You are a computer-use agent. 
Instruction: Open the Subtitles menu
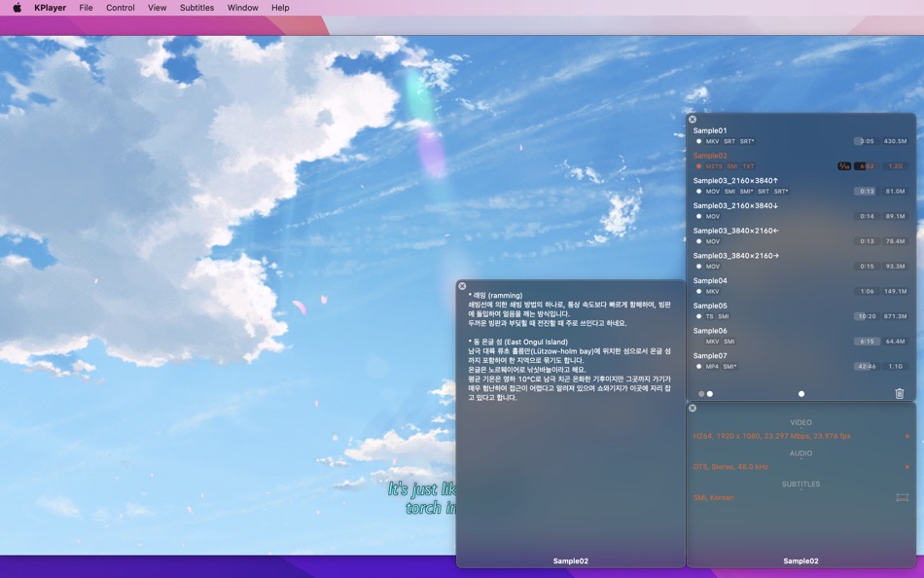click(x=196, y=8)
